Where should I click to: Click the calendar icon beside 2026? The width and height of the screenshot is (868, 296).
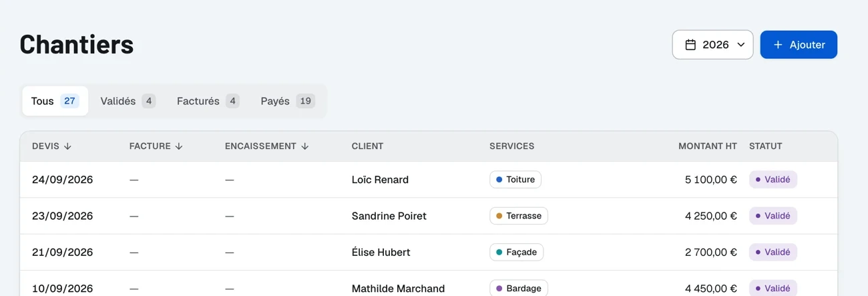690,45
